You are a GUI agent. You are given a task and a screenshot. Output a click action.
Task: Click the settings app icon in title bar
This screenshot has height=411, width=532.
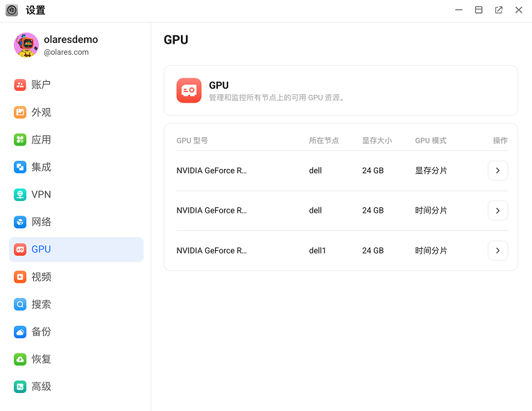point(12,10)
